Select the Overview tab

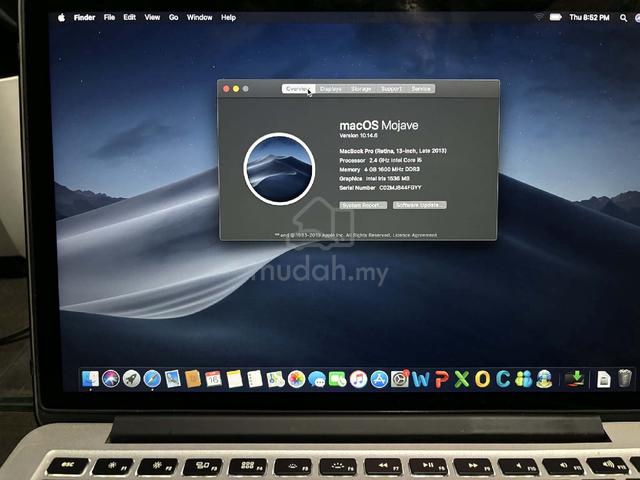point(298,89)
